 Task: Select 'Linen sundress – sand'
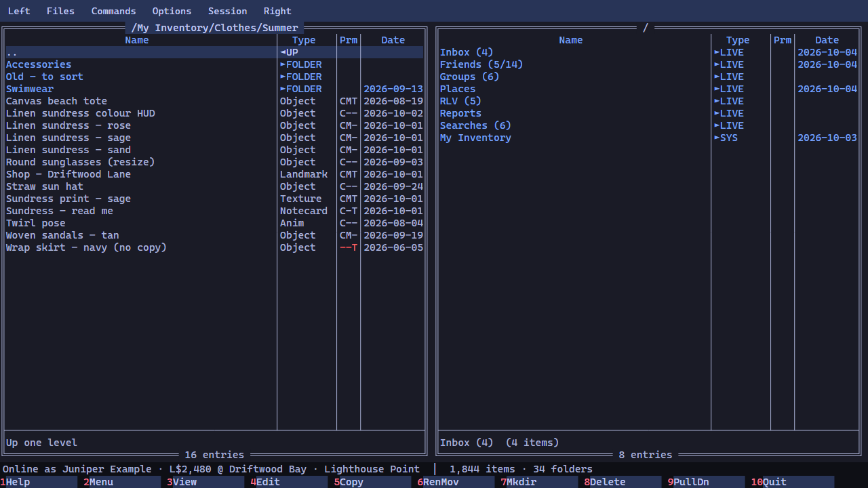click(x=214, y=150)
